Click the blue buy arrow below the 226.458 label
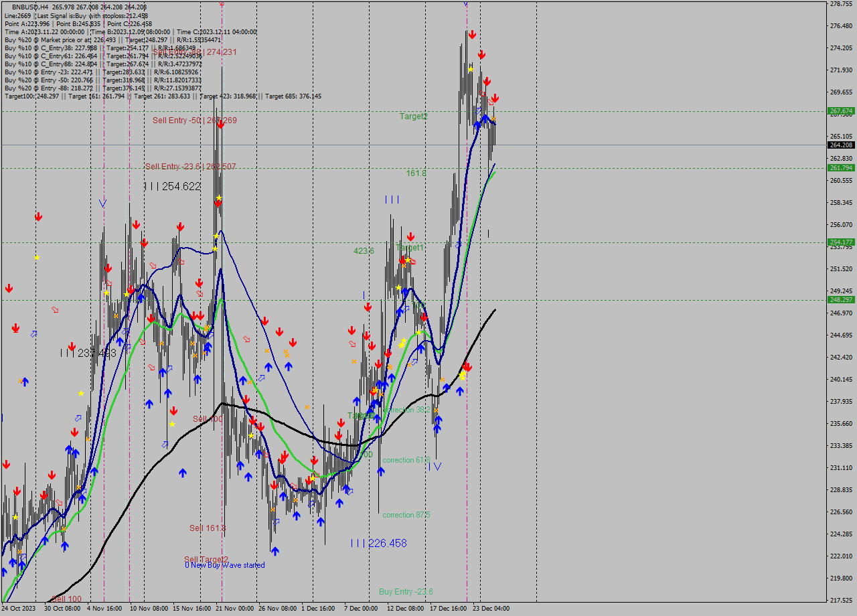The height and width of the screenshot is (616, 857). point(277,552)
